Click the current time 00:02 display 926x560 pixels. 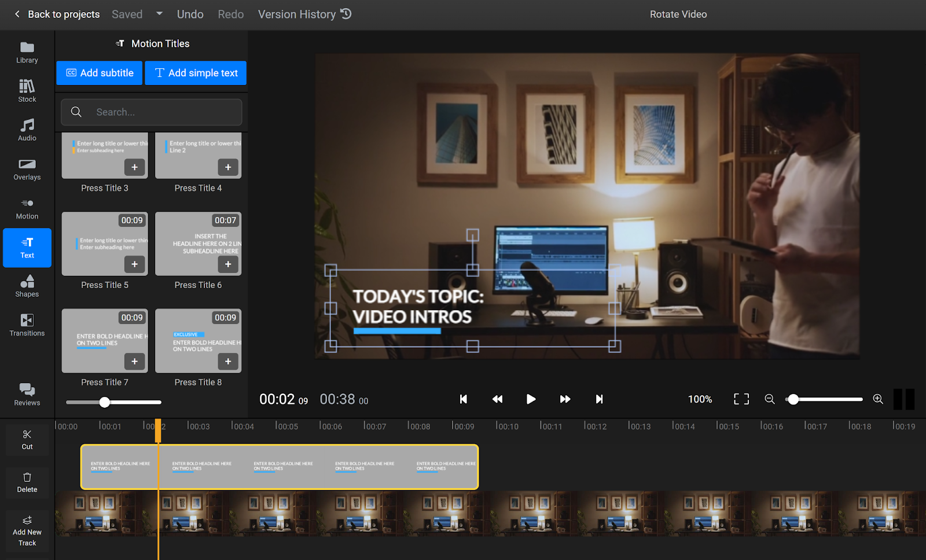click(x=284, y=399)
